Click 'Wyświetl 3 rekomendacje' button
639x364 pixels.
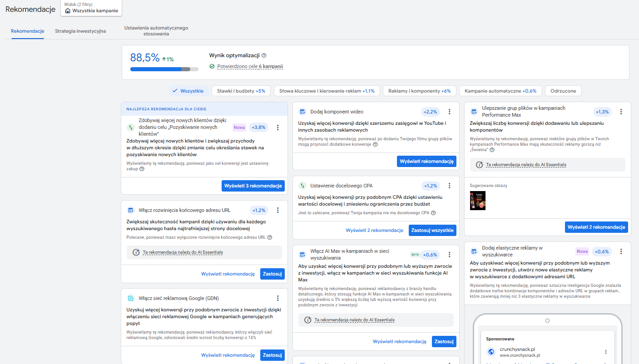[253, 186]
